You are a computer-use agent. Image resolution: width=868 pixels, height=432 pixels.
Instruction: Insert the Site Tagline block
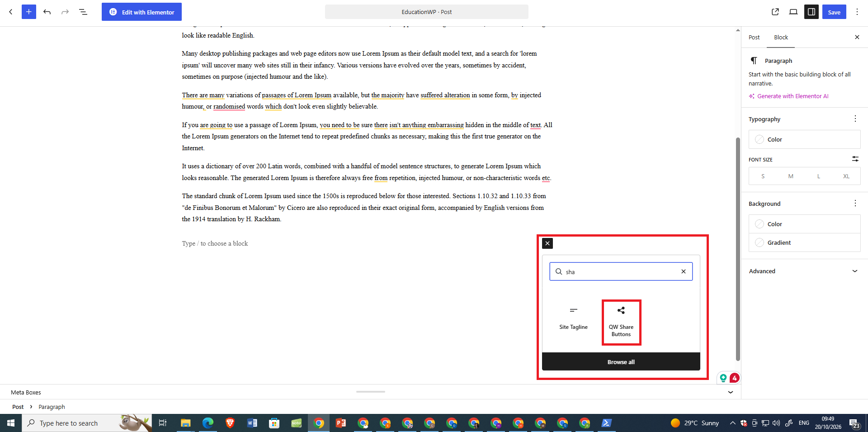[x=573, y=319]
